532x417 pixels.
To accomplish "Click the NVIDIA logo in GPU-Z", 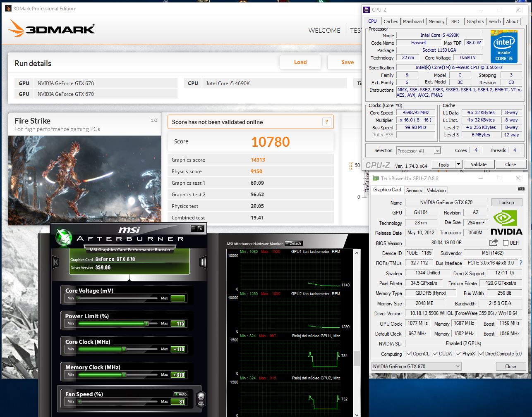I will [506, 223].
